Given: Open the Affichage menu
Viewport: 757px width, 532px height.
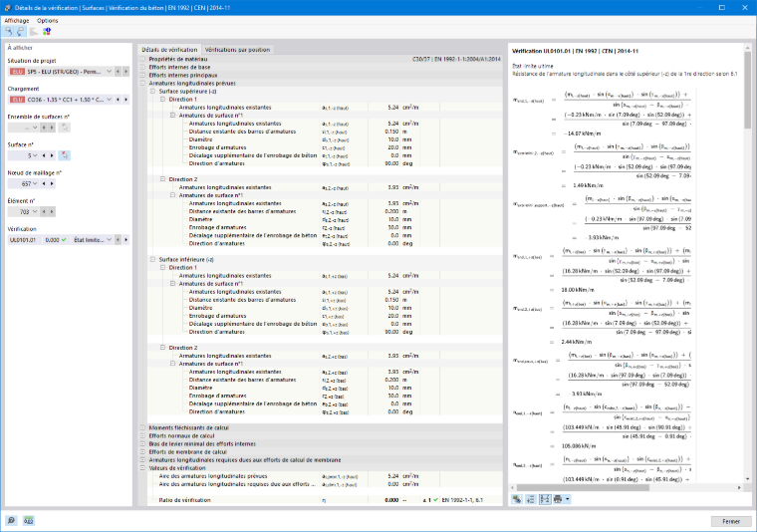Looking at the screenshot, I should pos(16,20).
